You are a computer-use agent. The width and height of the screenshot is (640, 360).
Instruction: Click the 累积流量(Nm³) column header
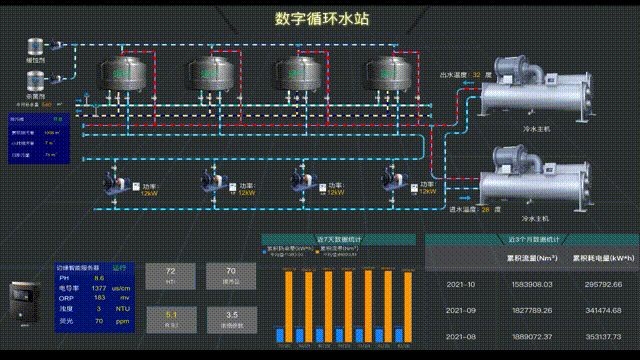532,258
